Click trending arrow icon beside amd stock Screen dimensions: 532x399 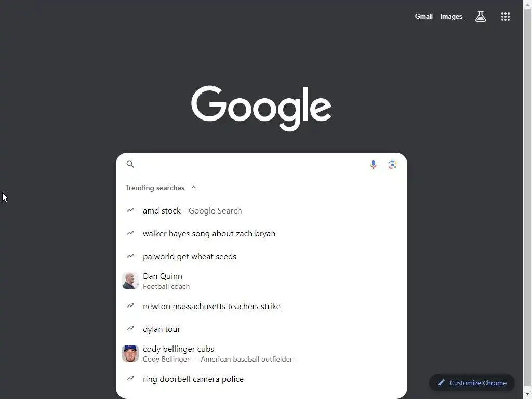pos(130,210)
